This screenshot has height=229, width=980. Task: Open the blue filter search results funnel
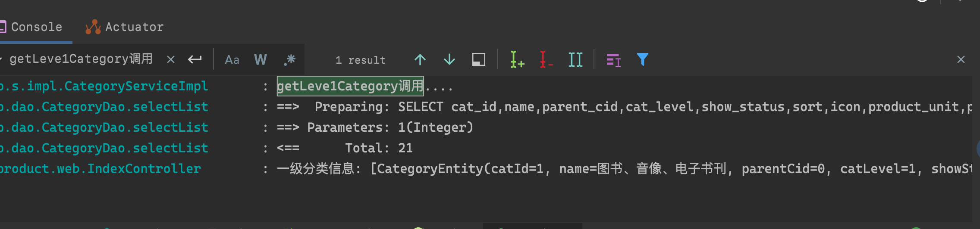[643, 59]
